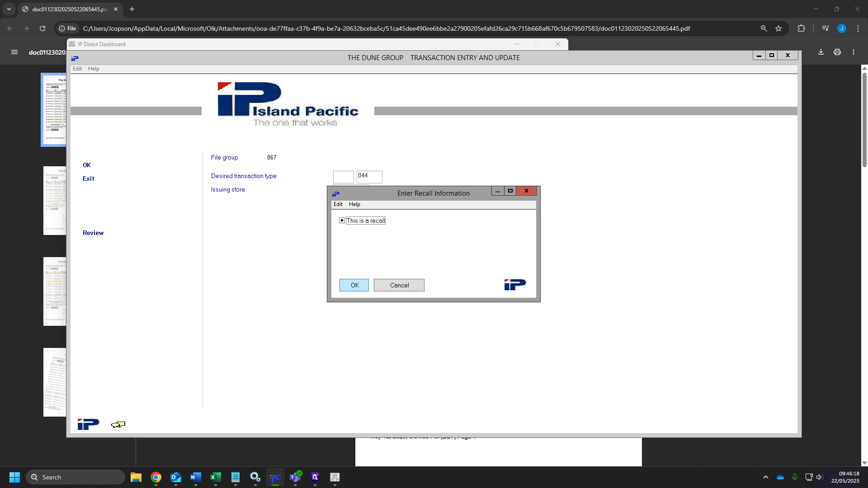Click the empty transaction type input field
The image size is (868, 488).
(344, 177)
